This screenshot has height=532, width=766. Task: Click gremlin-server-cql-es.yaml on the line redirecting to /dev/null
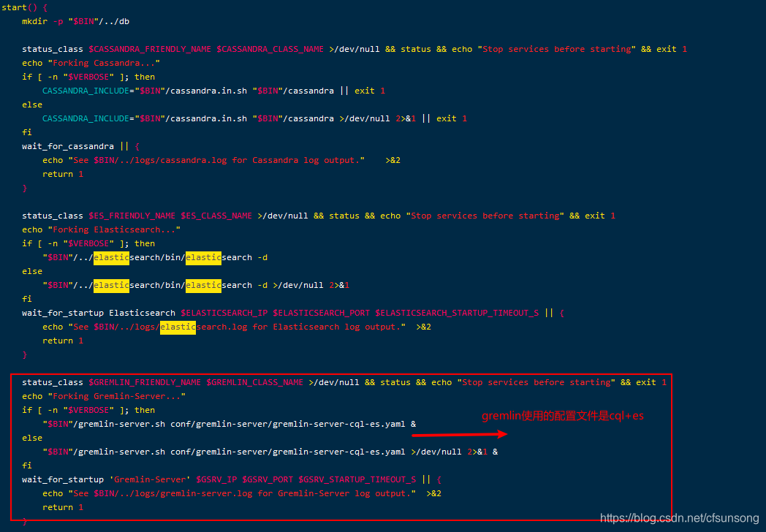coord(339,452)
